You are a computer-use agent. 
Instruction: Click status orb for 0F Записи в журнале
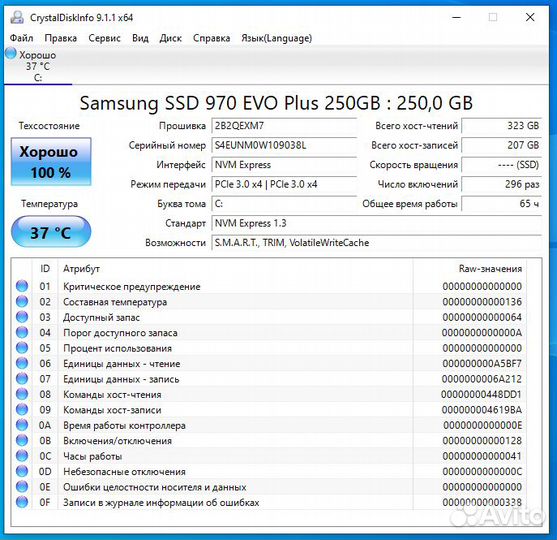tap(22, 502)
